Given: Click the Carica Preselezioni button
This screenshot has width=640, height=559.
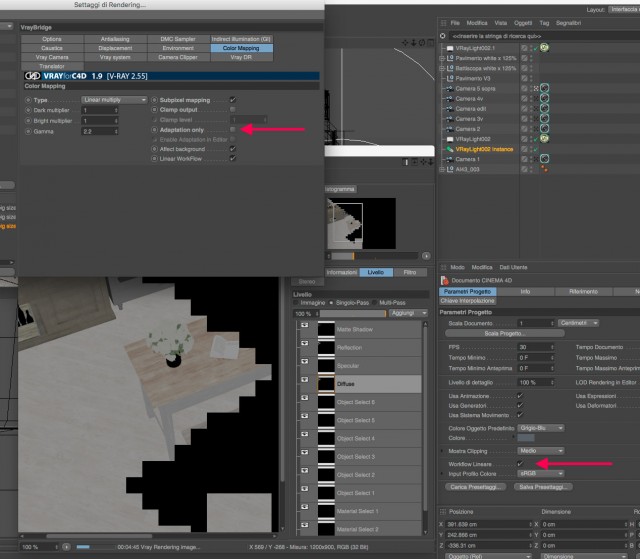Looking at the screenshot, I should tap(476, 487).
